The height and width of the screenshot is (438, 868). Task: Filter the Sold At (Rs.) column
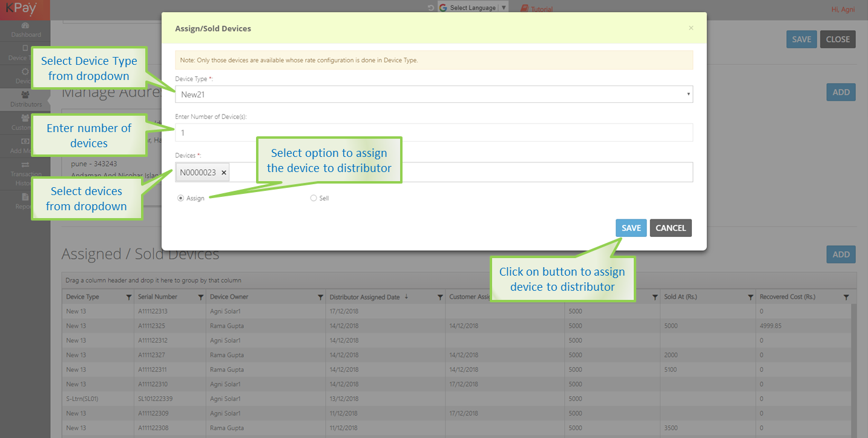click(x=750, y=297)
